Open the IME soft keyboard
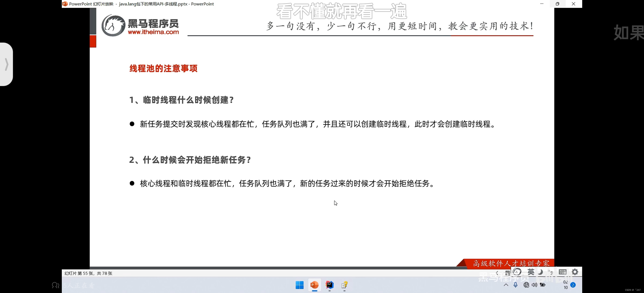 (x=562, y=272)
